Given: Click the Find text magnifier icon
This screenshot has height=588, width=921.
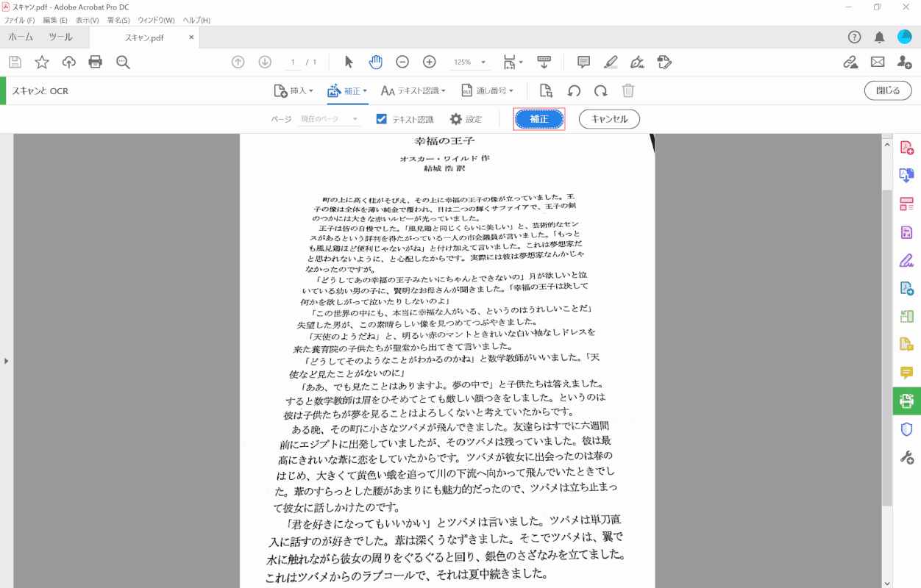Looking at the screenshot, I should click(123, 62).
